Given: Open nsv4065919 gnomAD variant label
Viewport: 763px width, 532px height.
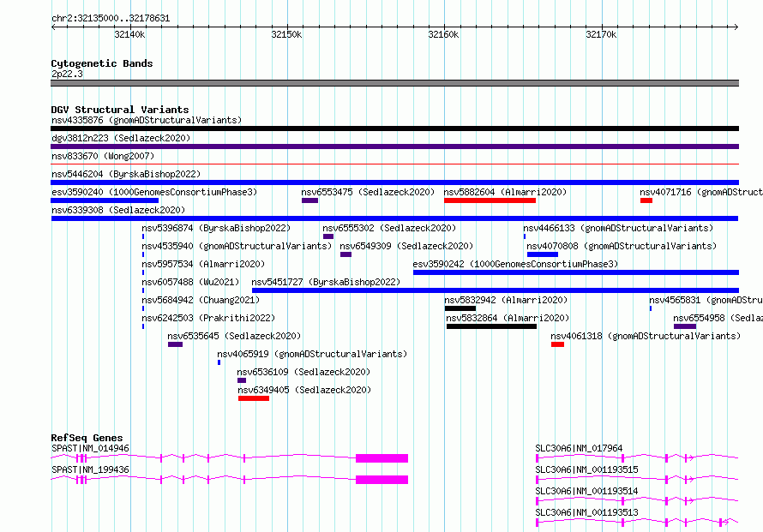Looking at the screenshot, I should (x=312, y=354).
